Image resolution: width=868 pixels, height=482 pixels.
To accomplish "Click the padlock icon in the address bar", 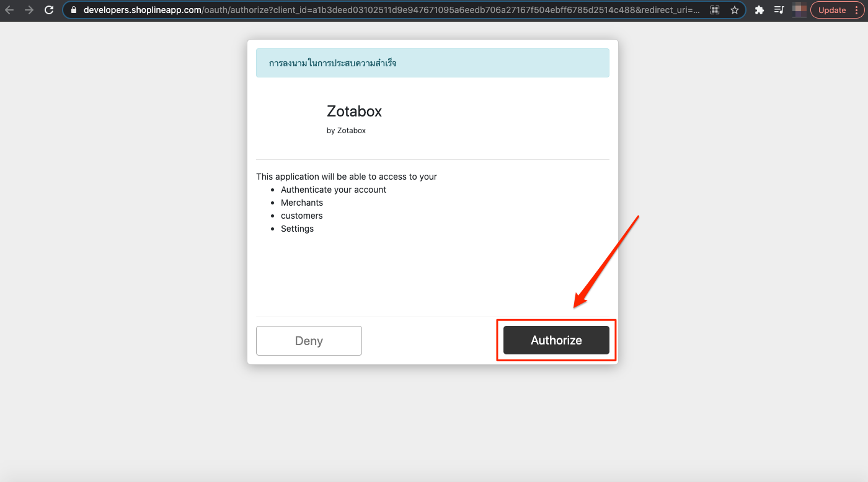I will [x=74, y=10].
